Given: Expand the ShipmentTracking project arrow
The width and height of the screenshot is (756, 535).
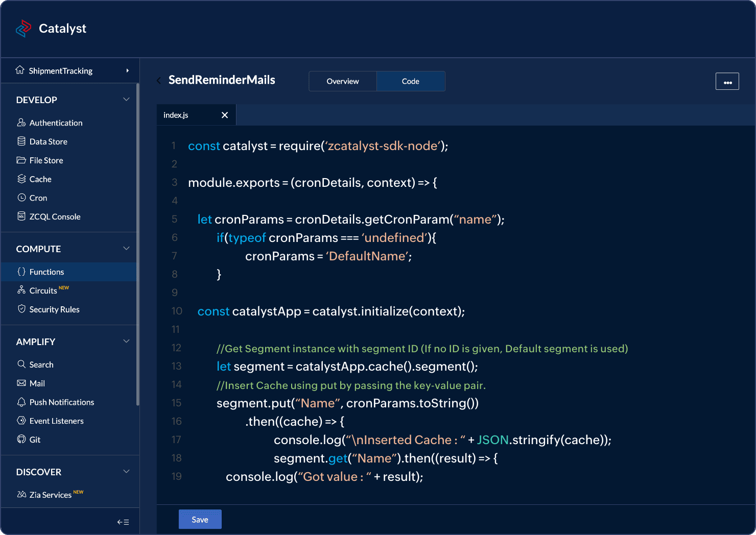Looking at the screenshot, I should [x=128, y=70].
